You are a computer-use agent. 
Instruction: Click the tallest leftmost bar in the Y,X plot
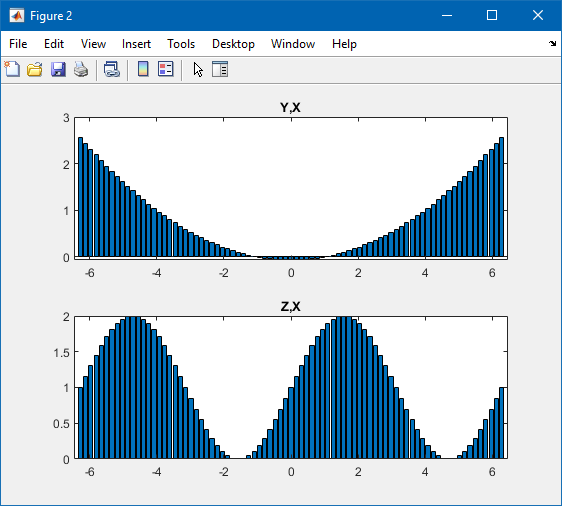pyautogui.click(x=81, y=197)
